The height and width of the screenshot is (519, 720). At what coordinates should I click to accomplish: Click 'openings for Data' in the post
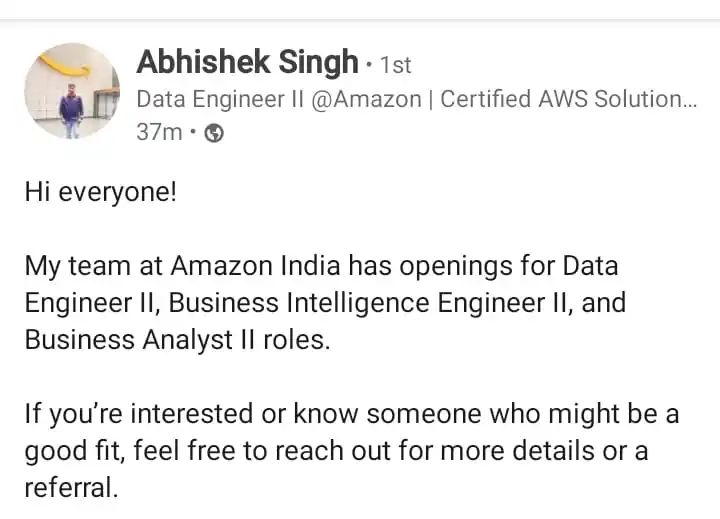click(x=508, y=267)
